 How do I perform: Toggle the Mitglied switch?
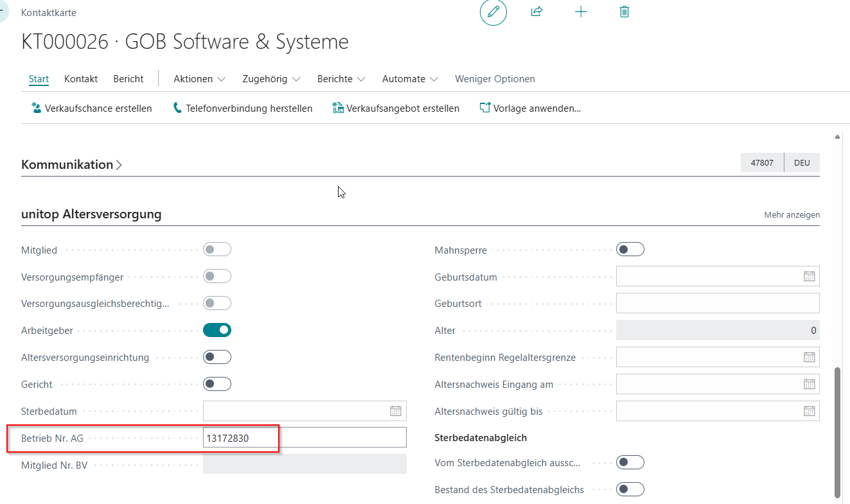pos(217,250)
